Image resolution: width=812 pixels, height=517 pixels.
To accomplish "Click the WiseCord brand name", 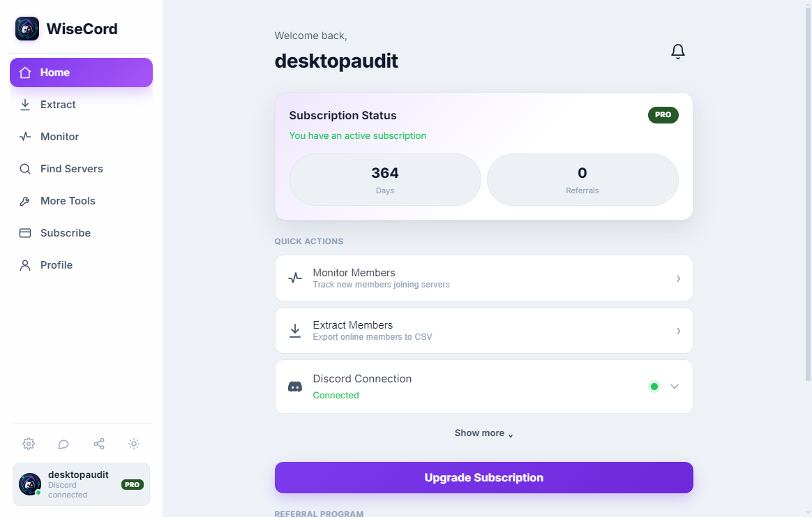I will [x=82, y=29].
